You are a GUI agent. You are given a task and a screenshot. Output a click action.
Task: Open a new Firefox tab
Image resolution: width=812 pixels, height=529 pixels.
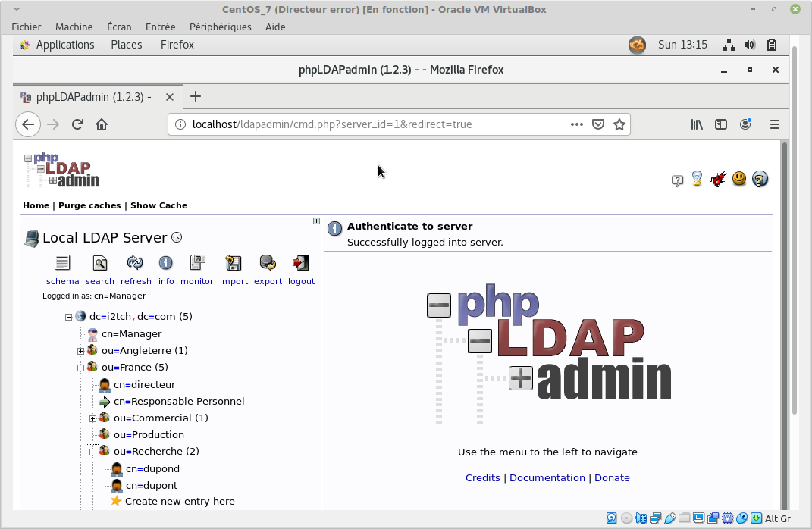point(196,96)
